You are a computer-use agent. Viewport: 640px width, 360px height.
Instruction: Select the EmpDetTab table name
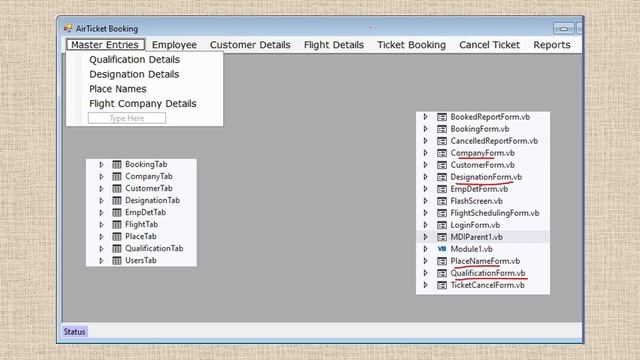click(x=145, y=213)
